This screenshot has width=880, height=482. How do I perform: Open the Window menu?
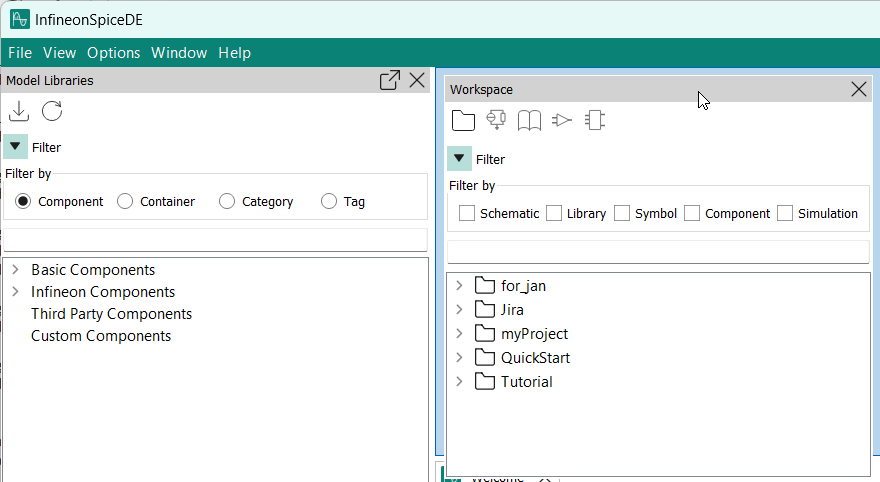[179, 53]
